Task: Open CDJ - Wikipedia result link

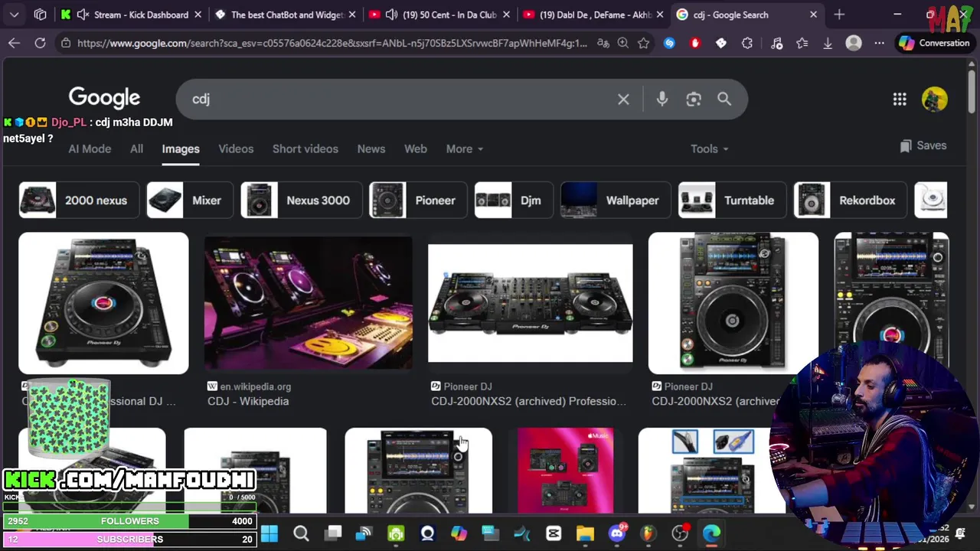Action: click(x=248, y=402)
